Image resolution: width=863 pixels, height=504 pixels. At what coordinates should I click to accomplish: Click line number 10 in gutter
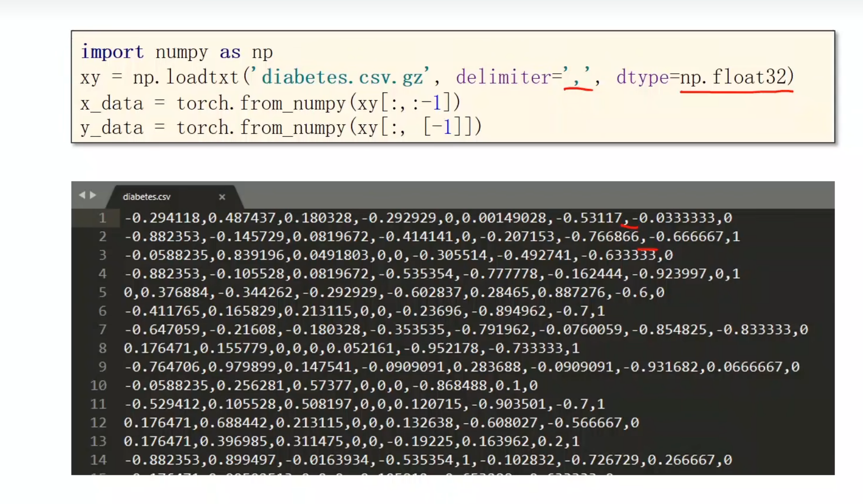pos(99,385)
